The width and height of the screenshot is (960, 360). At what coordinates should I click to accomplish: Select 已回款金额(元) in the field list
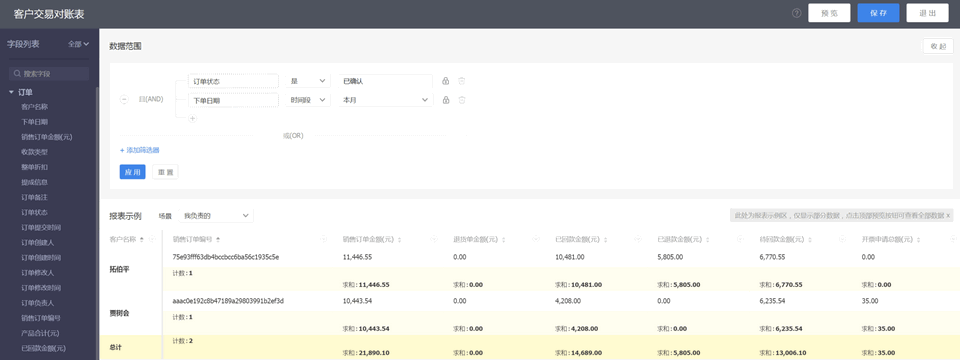tap(43, 348)
